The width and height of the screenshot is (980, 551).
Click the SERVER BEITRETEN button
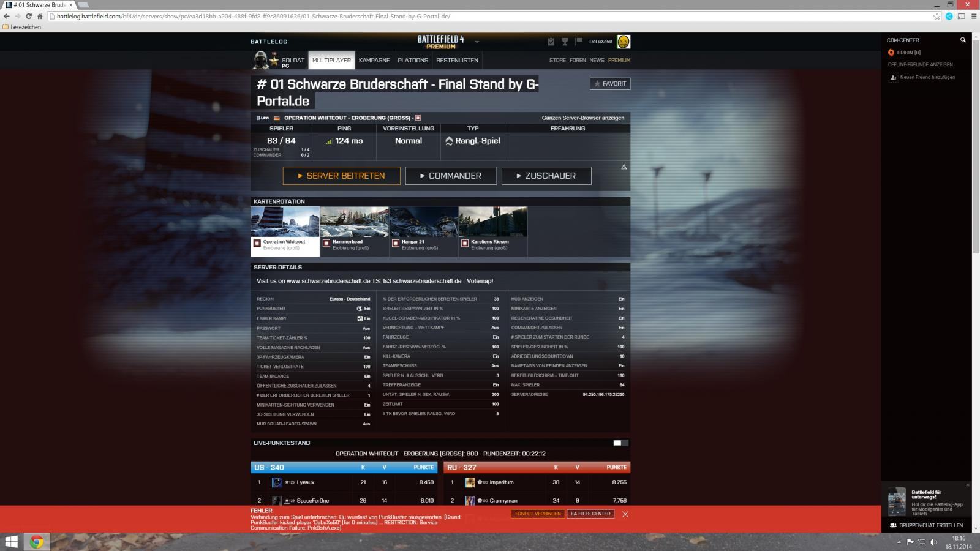tap(341, 176)
